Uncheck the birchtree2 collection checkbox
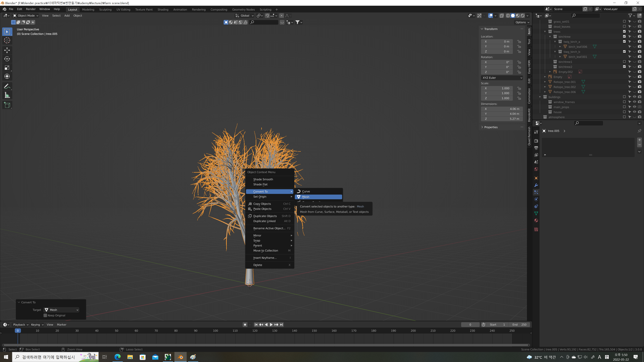The height and width of the screenshot is (362, 644). [624, 67]
